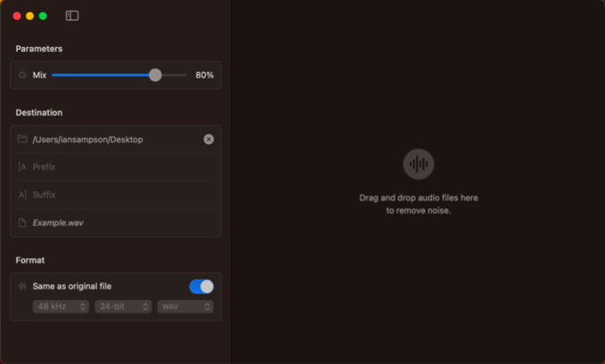Toggle the sidebar panel icon
The height and width of the screenshot is (364, 605).
[72, 16]
